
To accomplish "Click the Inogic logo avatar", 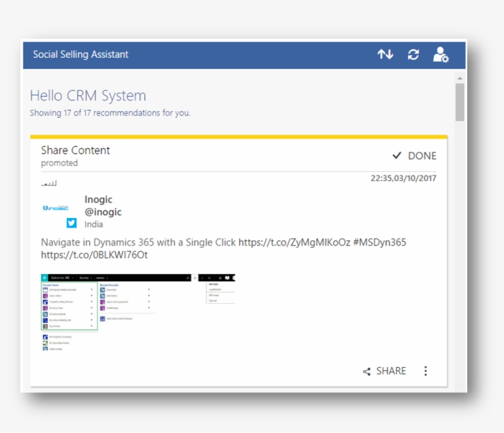I will click(55, 208).
